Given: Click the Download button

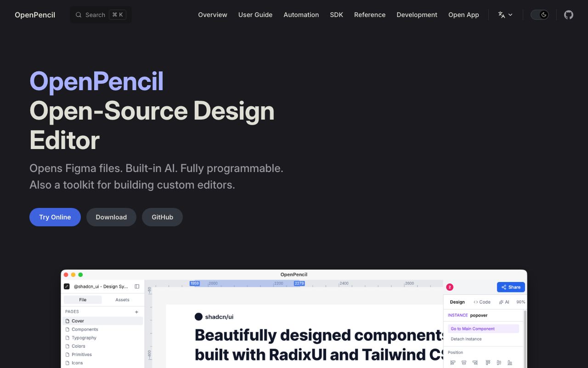Looking at the screenshot, I should tap(111, 217).
